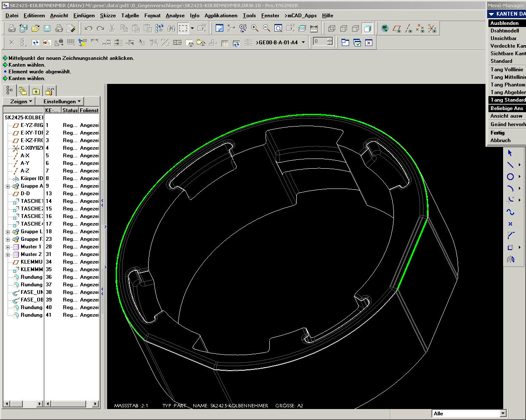Cut the selection with the scissors icon

(112, 28)
